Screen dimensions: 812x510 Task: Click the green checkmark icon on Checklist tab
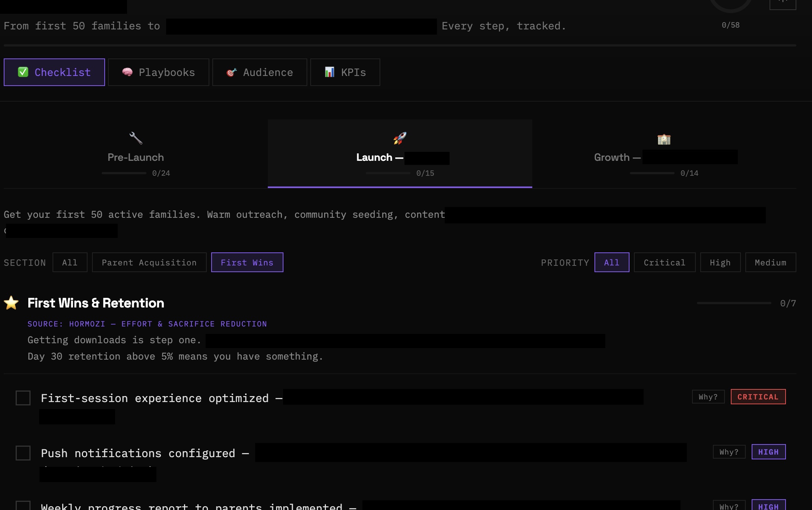[23, 72]
